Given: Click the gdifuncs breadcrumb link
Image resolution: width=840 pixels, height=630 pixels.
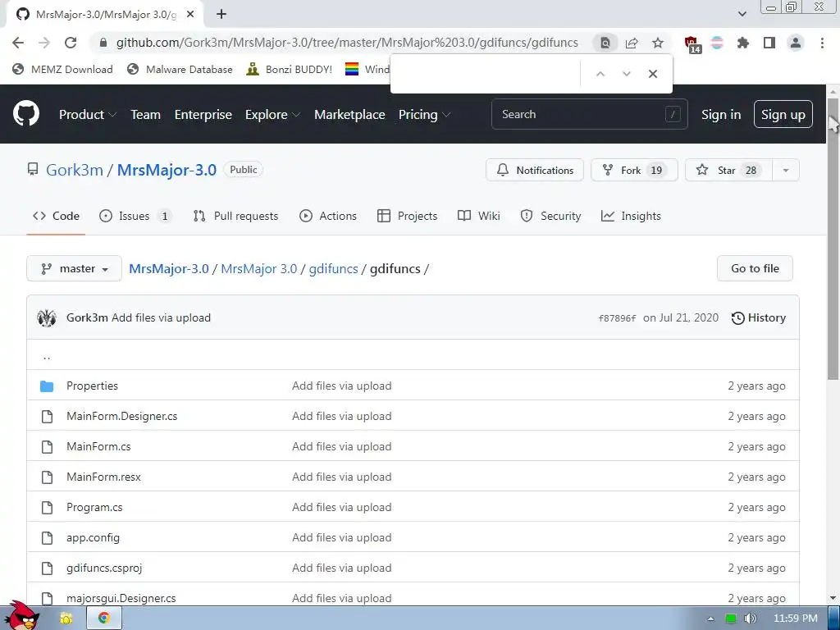Looking at the screenshot, I should pyautogui.click(x=333, y=268).
